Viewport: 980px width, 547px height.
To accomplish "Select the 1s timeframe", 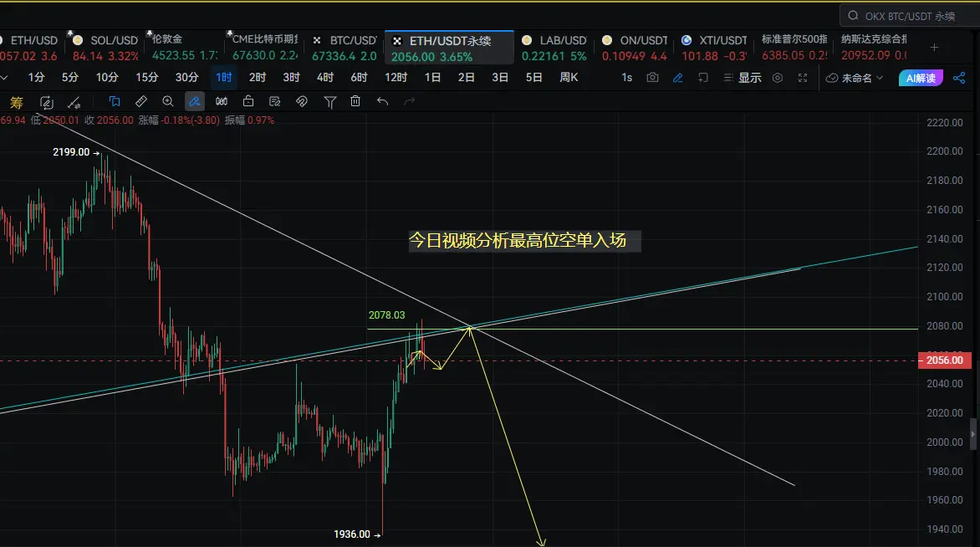I will [x=627, y=78].
